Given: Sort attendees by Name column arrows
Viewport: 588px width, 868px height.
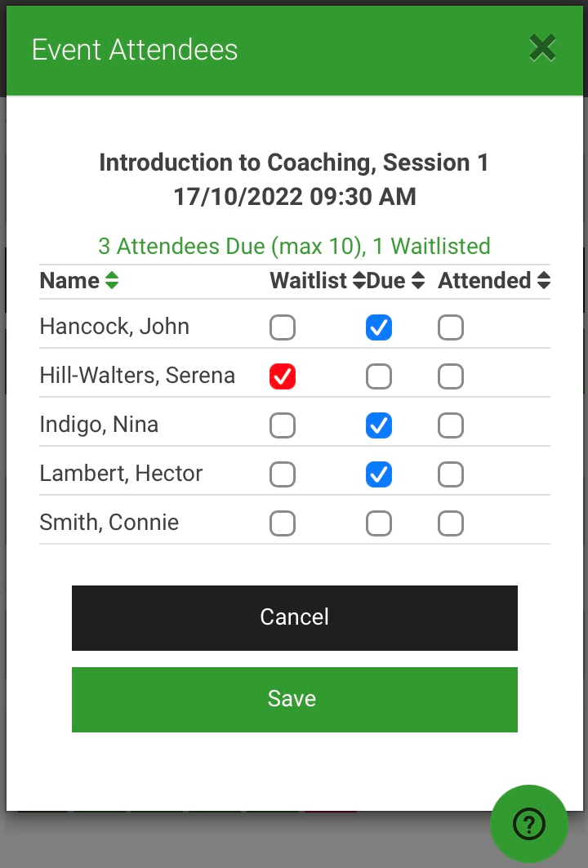Looking at the screenshot, I should coord(112,281).
